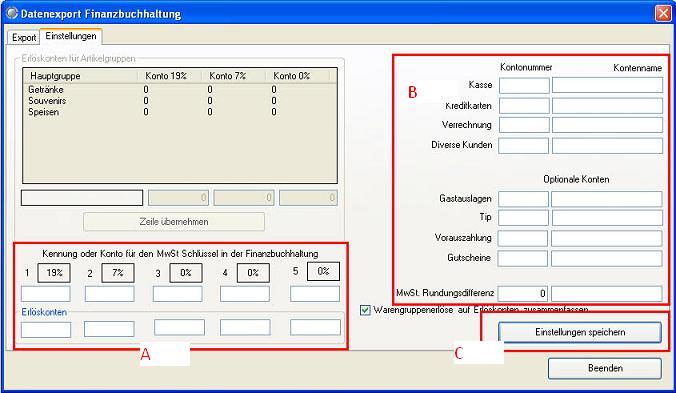Click the Tip Kontenname field
Viewport: 676px width, 393px height.
pos(607,218)
